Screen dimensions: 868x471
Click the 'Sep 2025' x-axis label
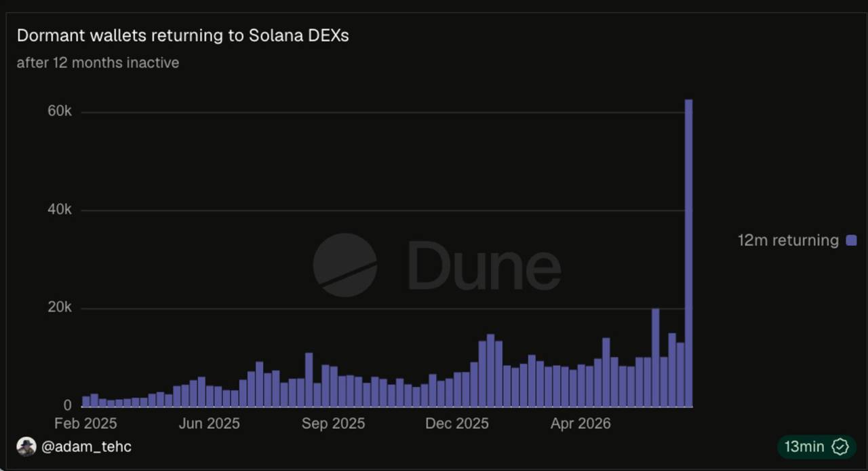333,423
